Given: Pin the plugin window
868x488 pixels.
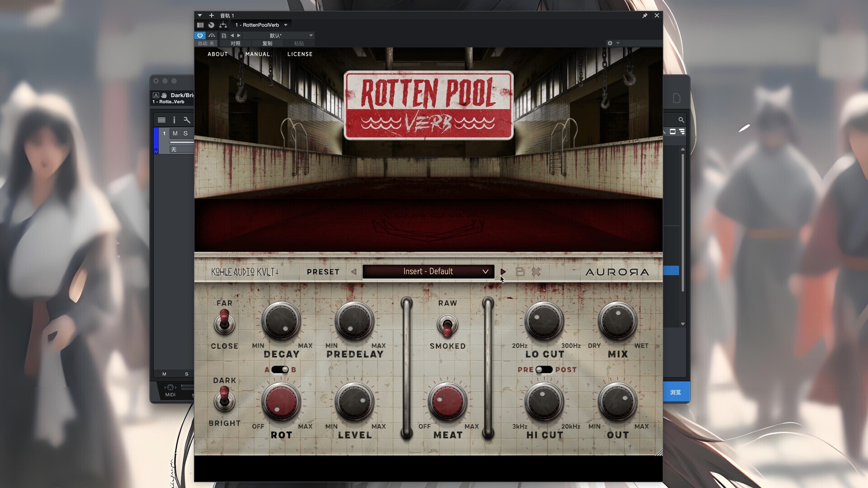Looking at the screenshot, I should (x=645, y=15).
